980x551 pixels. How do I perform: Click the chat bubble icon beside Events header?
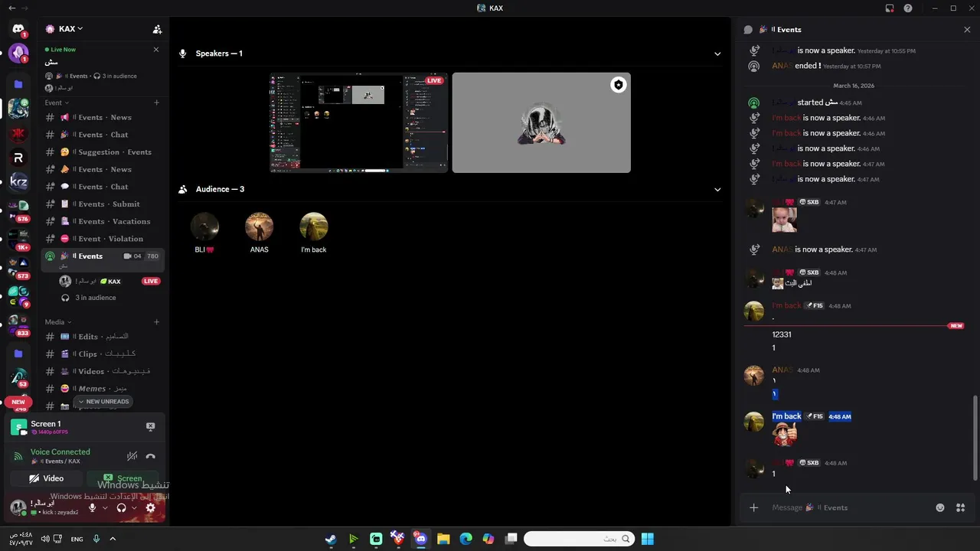(748, 30)
